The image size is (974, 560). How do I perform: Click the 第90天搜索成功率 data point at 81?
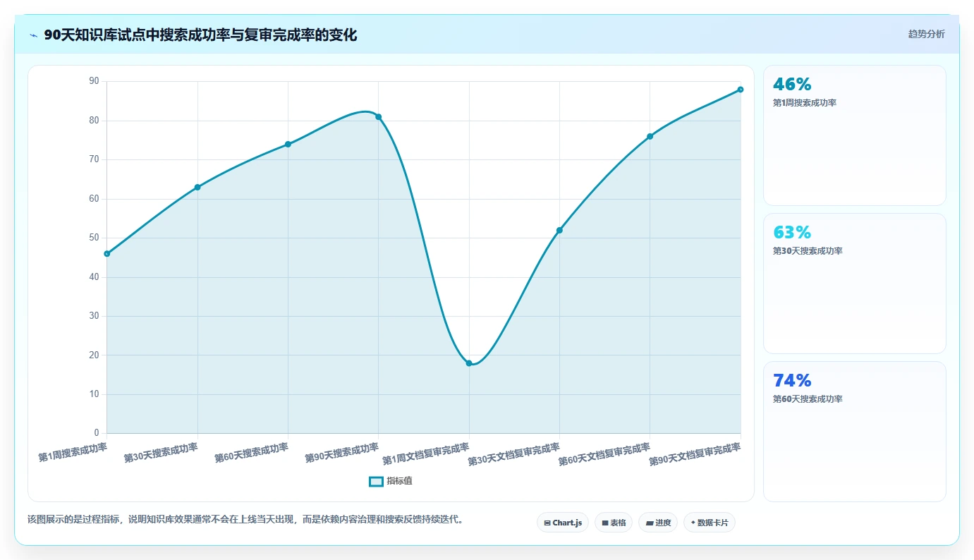379,117
